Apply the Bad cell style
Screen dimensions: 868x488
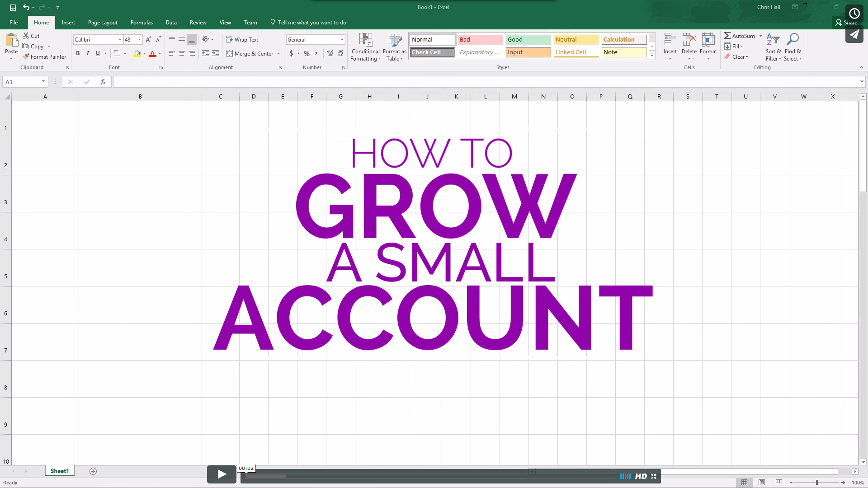click(x=480, y=39)
